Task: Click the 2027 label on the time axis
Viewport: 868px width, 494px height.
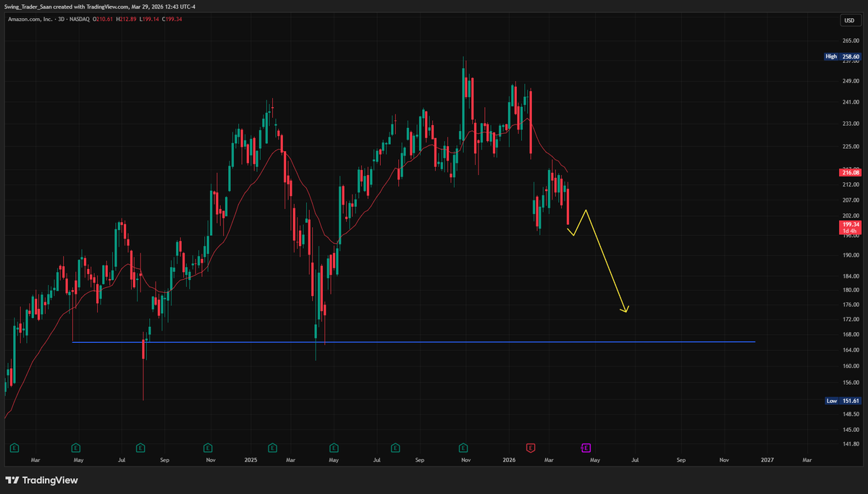Action: 767,460
